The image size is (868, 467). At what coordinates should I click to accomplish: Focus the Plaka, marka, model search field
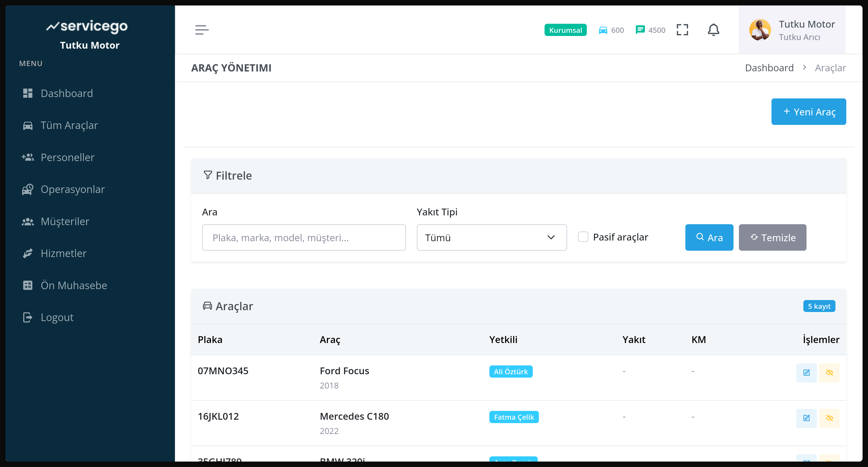(x=304, y=237)
